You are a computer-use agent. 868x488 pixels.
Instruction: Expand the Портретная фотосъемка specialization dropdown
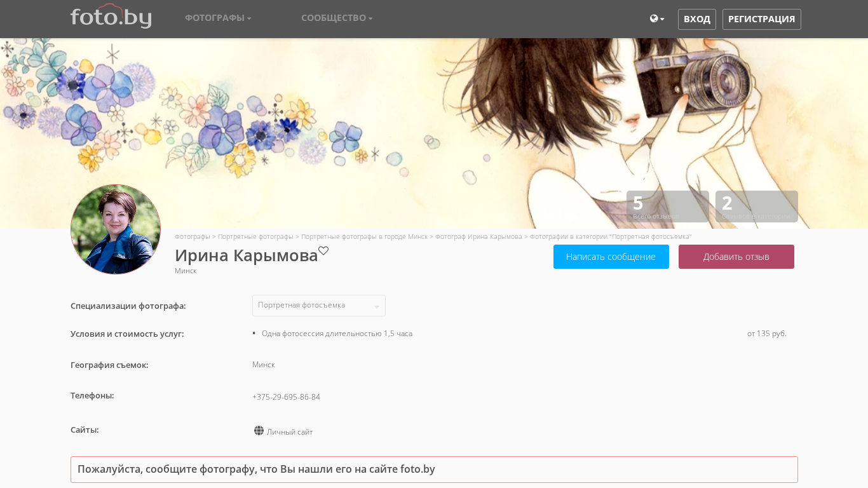[x=319, y=306]
